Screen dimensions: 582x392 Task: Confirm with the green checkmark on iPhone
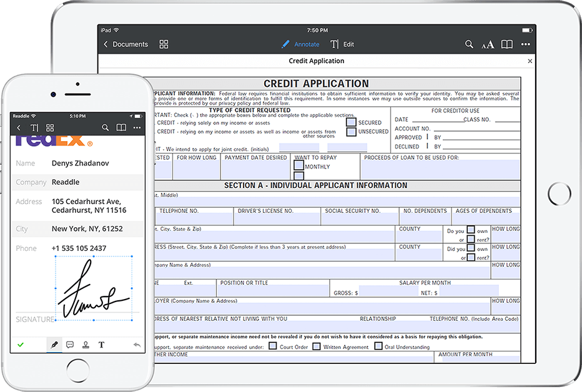tap(21, 345)
